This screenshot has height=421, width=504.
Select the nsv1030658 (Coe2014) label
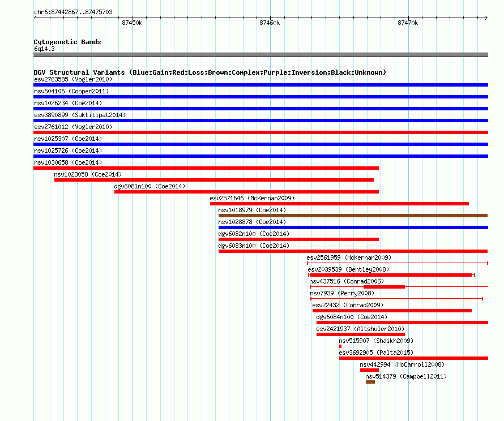(x=68, y=162)
